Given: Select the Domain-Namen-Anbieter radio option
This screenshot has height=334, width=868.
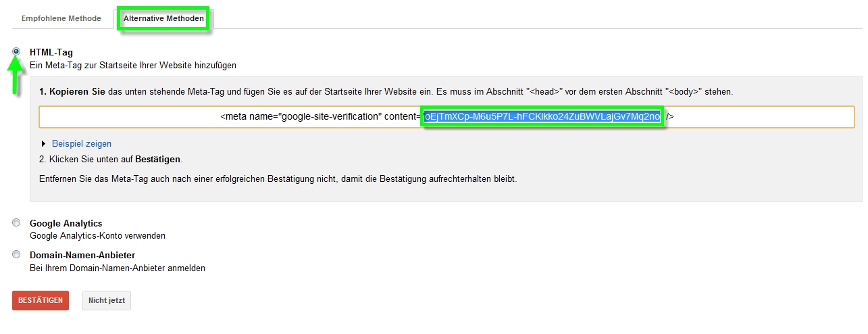Looking at the screenshot, I should (x=16, y=254).
